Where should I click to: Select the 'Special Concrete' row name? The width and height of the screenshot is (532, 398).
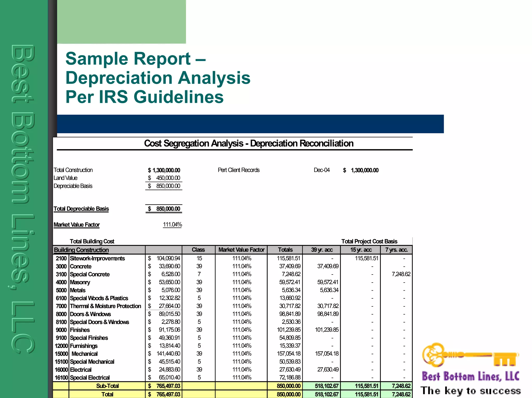(90, 274)
